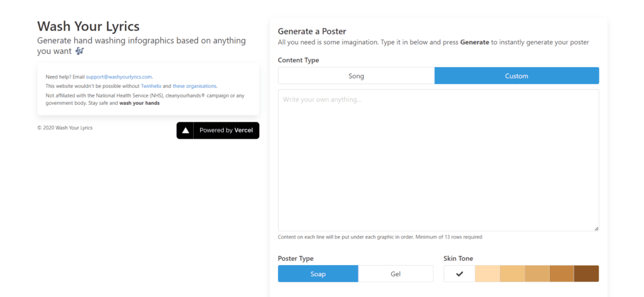
Task: Select the Custom content type
Action: pos(517,76)
